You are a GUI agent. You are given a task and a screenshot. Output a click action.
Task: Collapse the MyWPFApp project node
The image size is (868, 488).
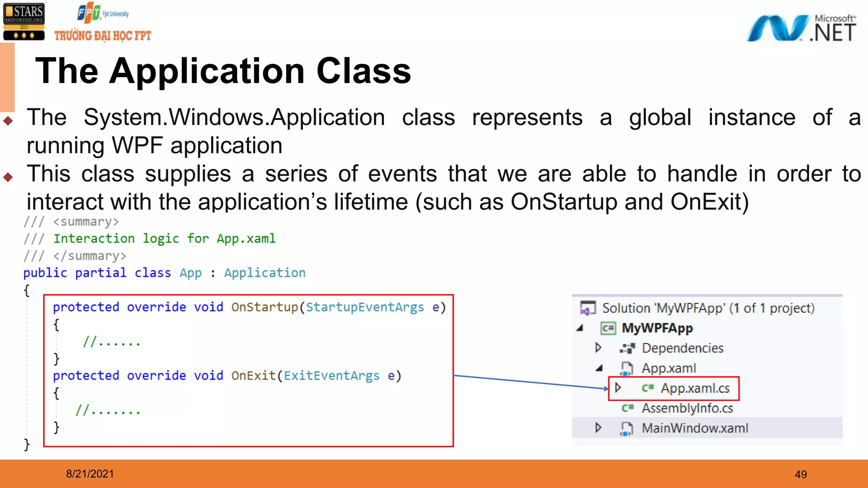pyautogui.click(x=580, y=328)
